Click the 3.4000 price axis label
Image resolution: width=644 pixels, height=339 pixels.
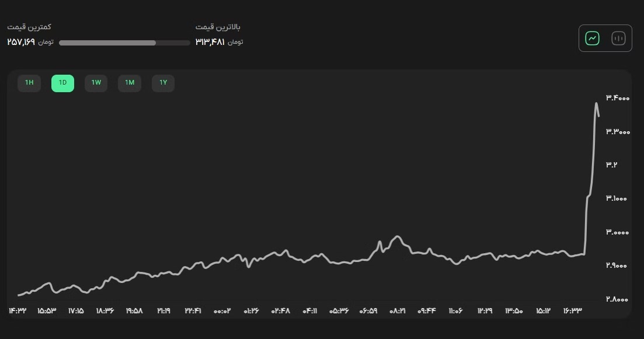618,98
